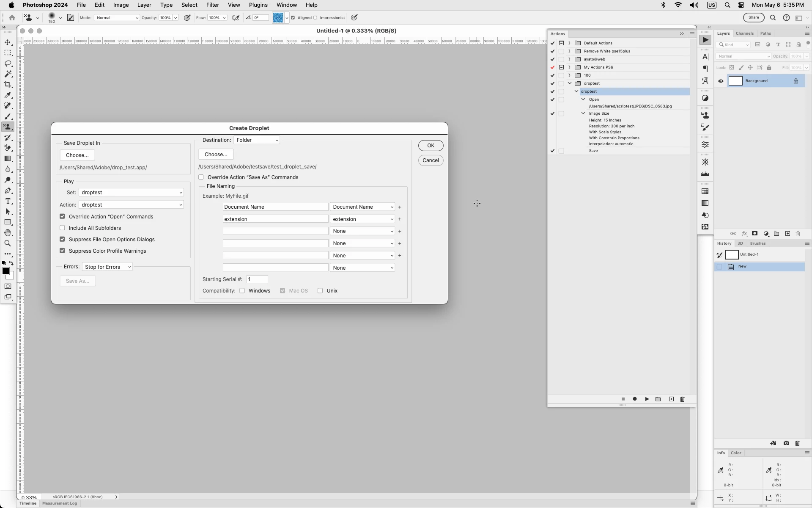The height and width of the screenshot is (508, 812).
Task: Select the Lasso tool
Action: click(x=8, y=63)
